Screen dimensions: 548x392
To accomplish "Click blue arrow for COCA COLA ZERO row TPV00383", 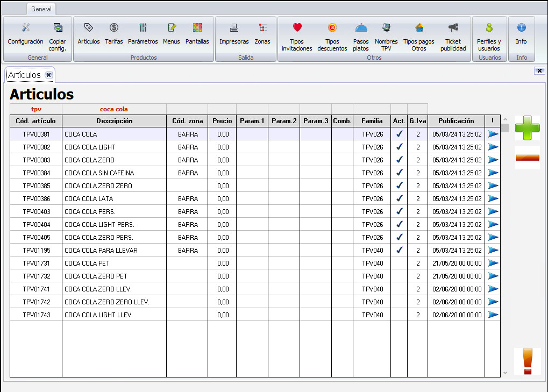I will click(493, 160).
